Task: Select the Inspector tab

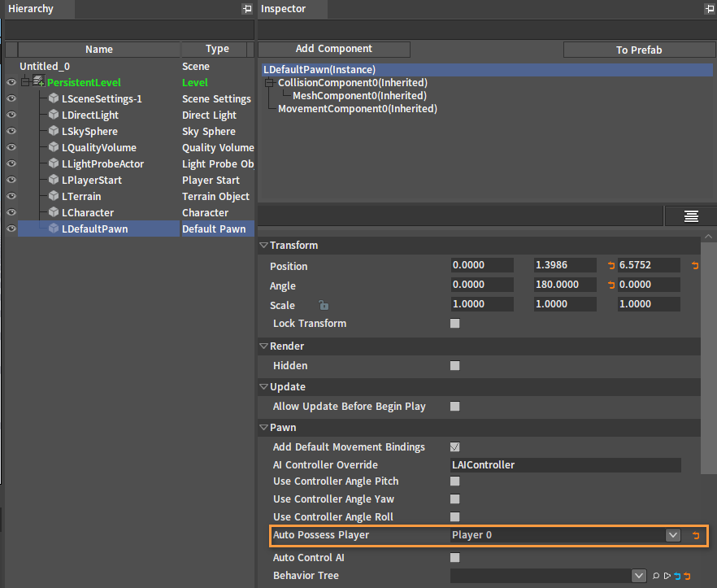Action: tap(283, 9)
